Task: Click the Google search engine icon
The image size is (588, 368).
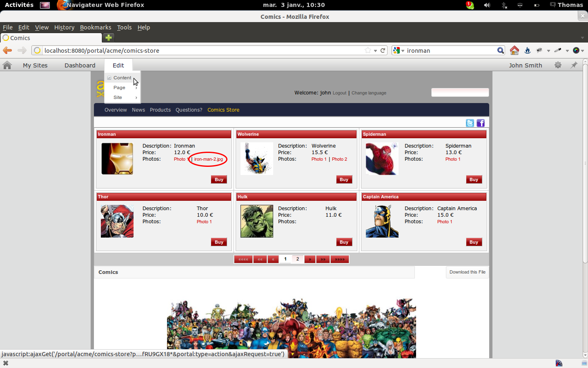Action: click(x=396, y=50)
